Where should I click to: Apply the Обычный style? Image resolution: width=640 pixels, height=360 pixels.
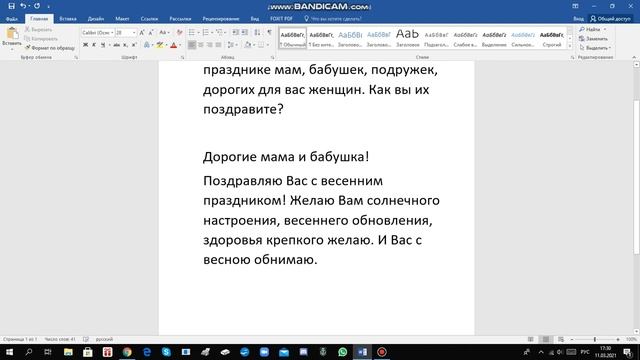pyautogui.click(x=293, y=38)
